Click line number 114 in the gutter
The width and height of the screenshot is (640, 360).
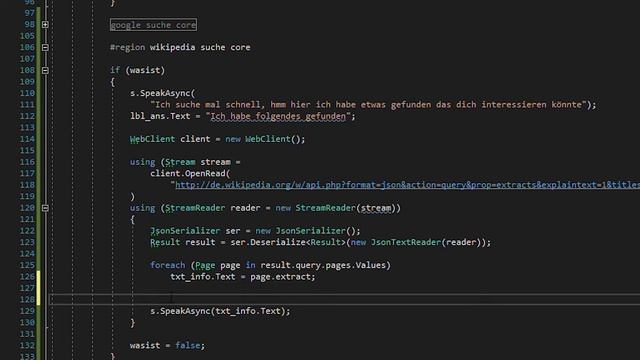(x=27, y=139)
